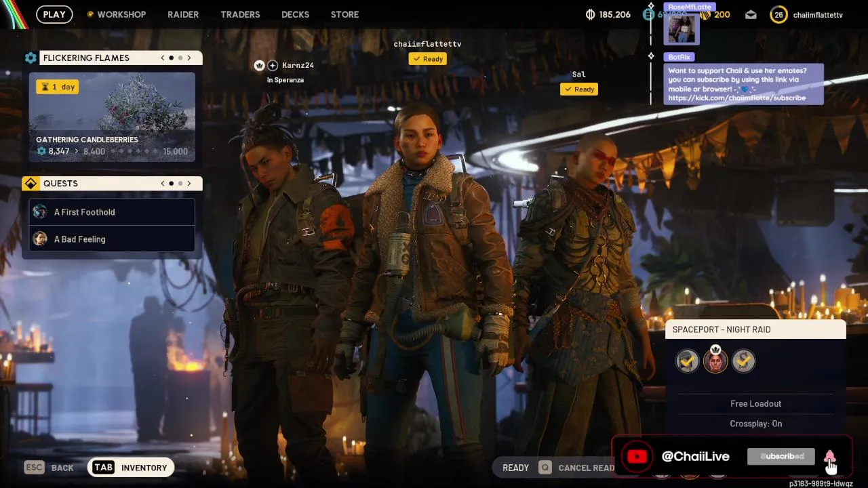Screen dimensions: 868x488
Task: Click the 8,400 next milestone value
Action: pos(94,151)
